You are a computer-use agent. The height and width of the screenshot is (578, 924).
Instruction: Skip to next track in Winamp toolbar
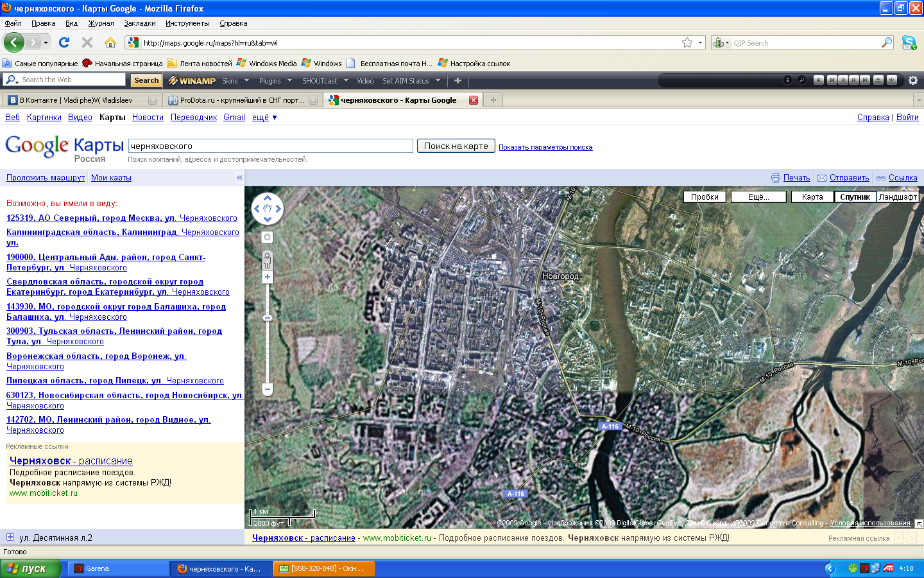tap(865, 80)
